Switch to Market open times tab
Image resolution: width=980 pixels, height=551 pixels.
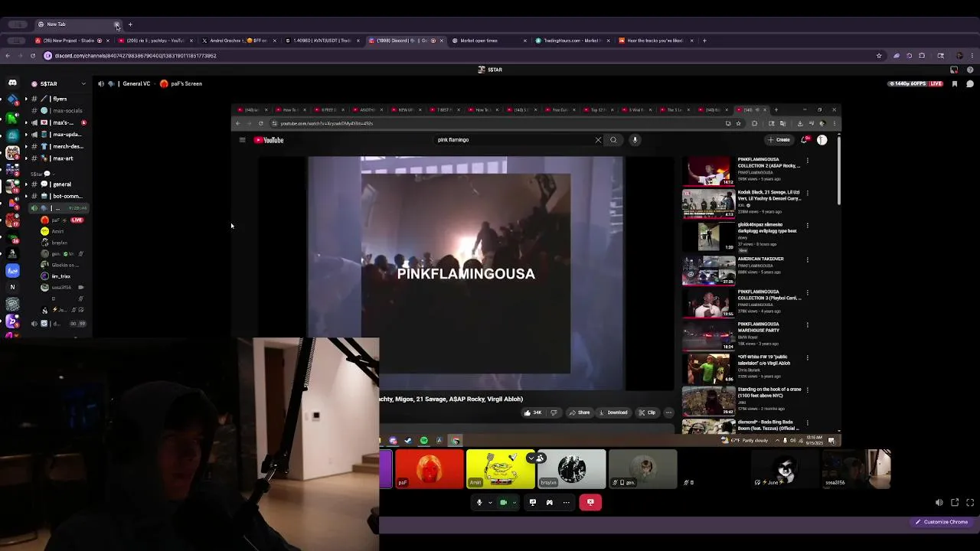[x=488, y=41]
